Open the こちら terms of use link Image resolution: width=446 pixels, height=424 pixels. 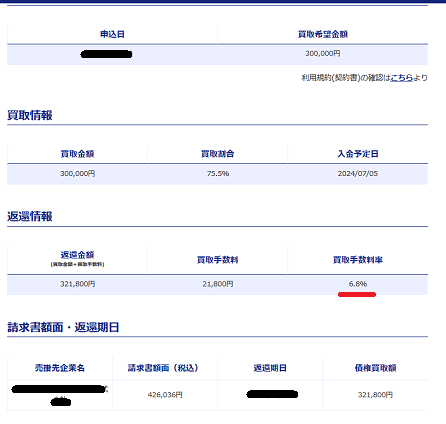pyautogui.click(x=401, y=78)
